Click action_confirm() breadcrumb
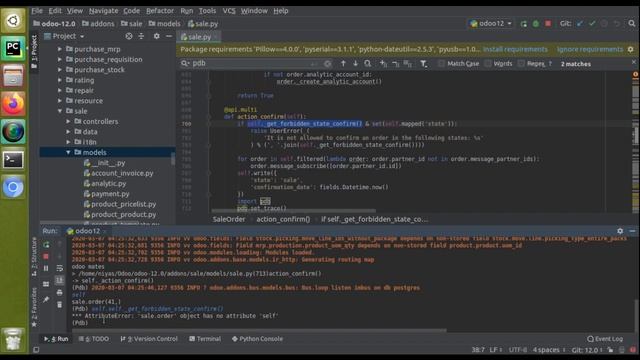The height and width of the screenshot is (360, 640). point(283,219)
